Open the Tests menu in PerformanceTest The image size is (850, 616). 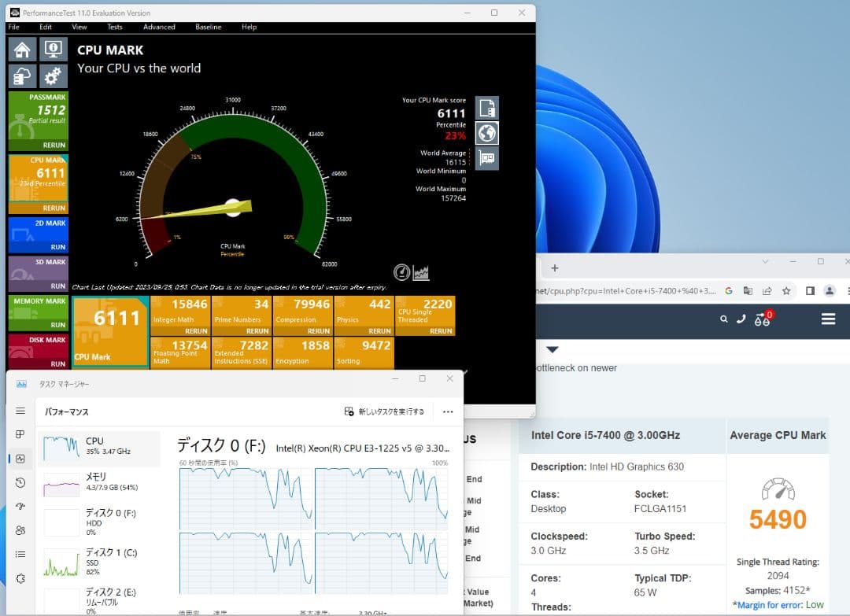click(x=114, y=27)
